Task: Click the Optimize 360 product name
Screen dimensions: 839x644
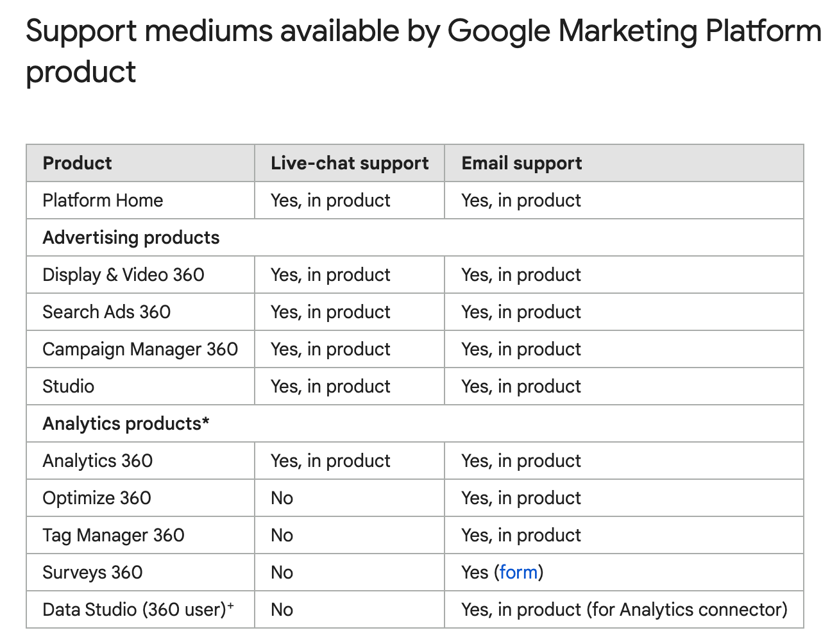Action: click(97, 498)
